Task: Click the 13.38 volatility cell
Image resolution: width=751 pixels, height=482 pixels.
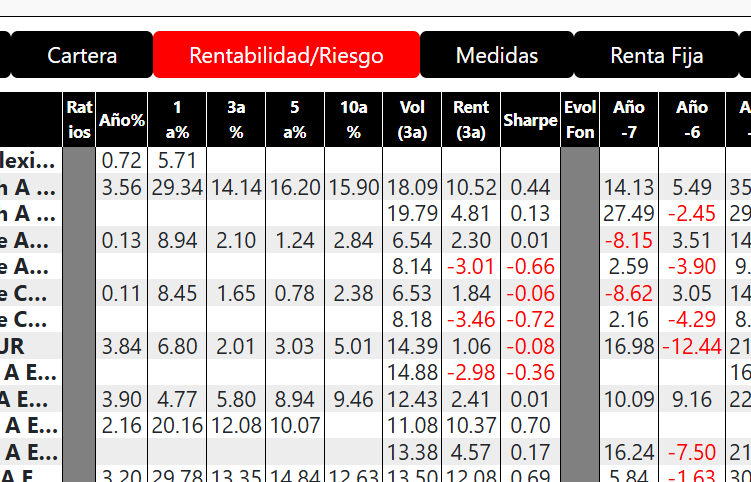Action: click(x=412, y=452)
